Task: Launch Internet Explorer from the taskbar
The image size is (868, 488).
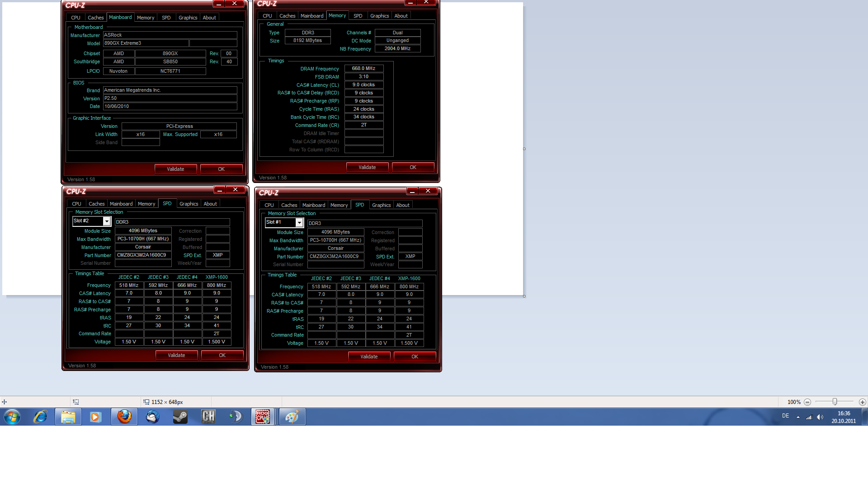Action: coord(40,417)
